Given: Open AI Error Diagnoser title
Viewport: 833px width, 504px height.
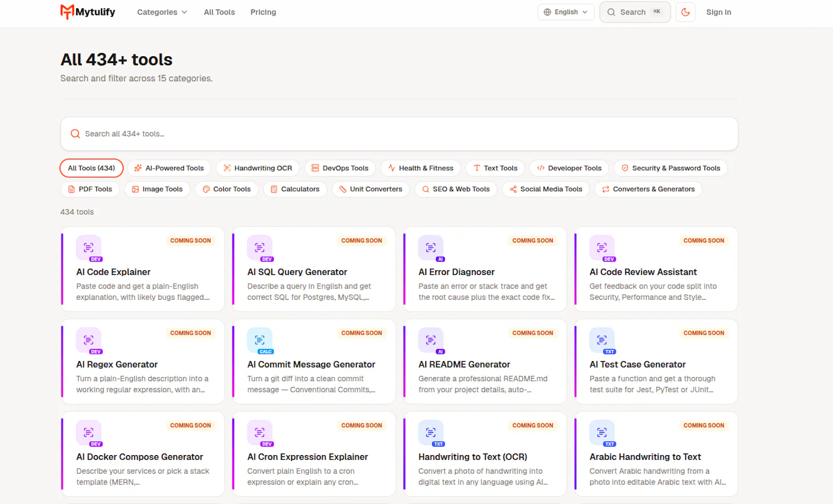Looking at the screenshot, I should coord(457,272).
